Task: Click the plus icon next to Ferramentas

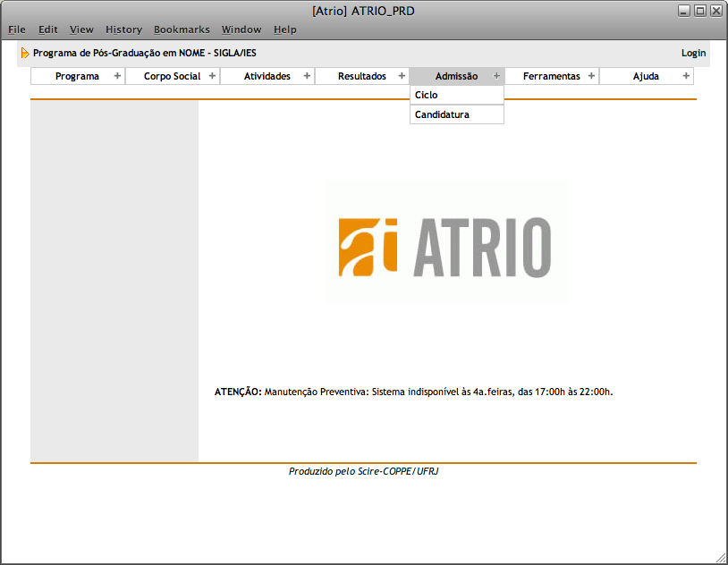Action: point(591,76)
